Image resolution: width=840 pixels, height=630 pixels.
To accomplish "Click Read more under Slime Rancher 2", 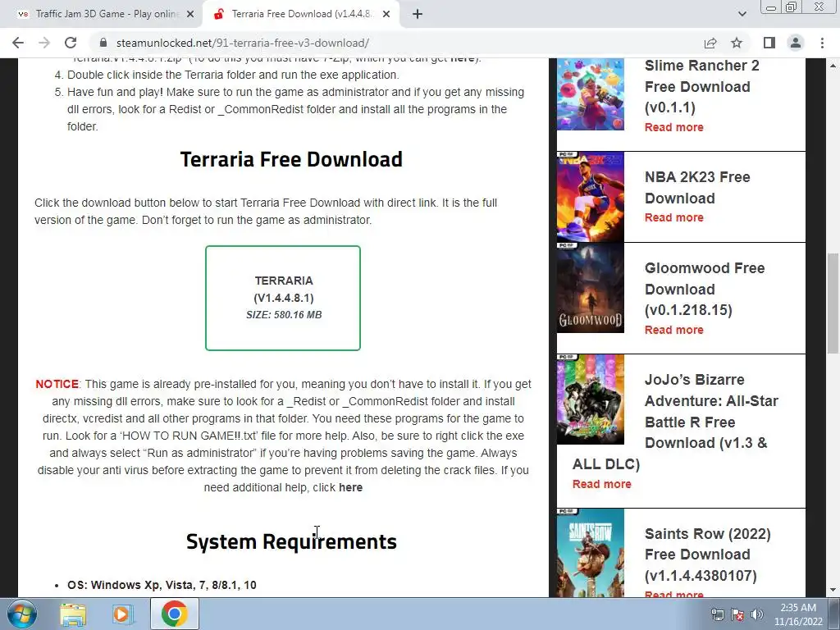I will (x=674, y=127).
